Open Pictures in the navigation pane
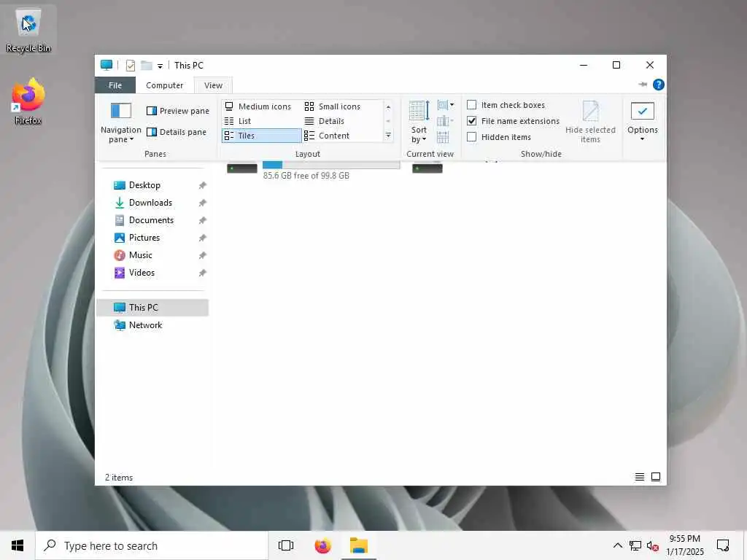747x560 pixels. point(144,238)
